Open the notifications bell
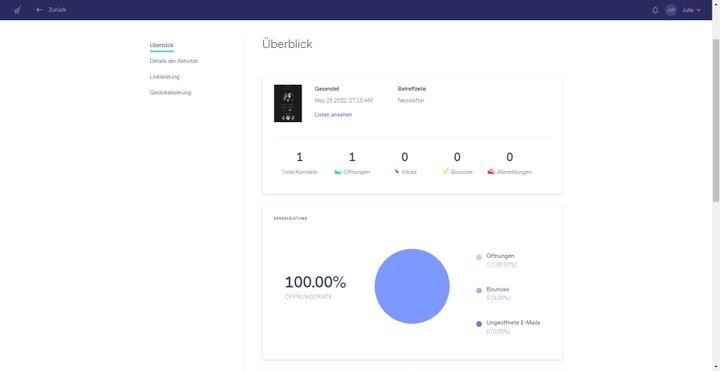 point(655,10)
